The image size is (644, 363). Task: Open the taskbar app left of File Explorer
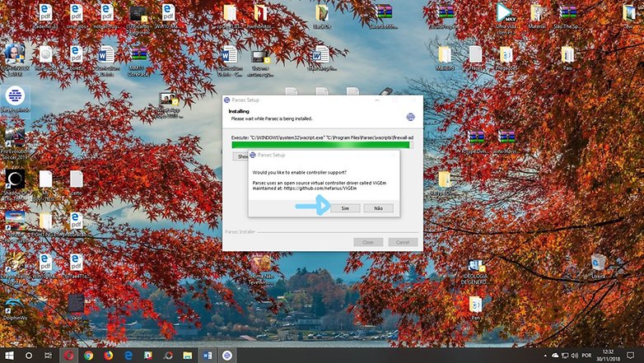pyautogui.click(x=167, y=356)
